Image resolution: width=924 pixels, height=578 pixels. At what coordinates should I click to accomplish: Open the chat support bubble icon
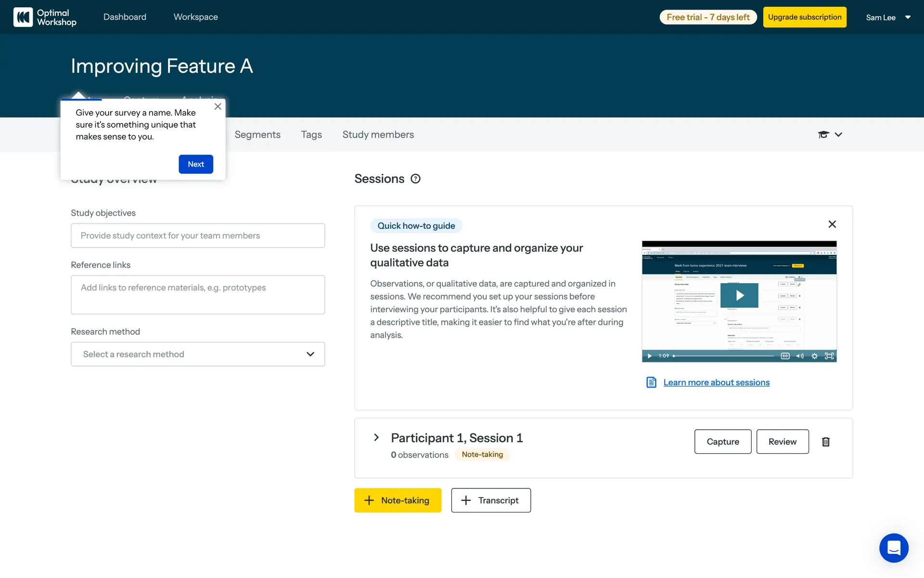(x=894, y=548)
